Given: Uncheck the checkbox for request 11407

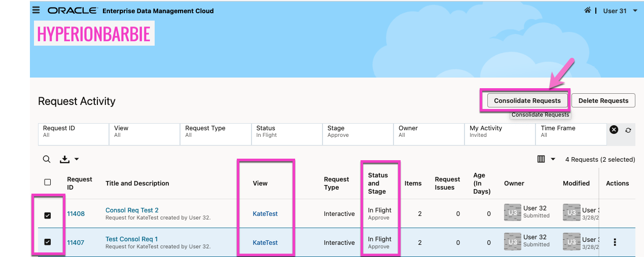Looking at the screenshot, I should tap(48, 242).
